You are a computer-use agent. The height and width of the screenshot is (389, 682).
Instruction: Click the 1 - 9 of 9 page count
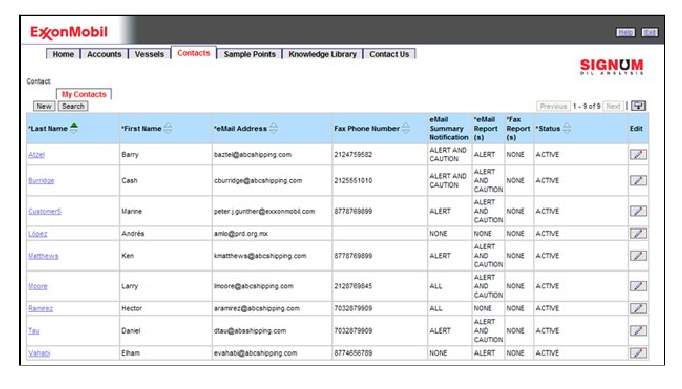tap(586, 106)
